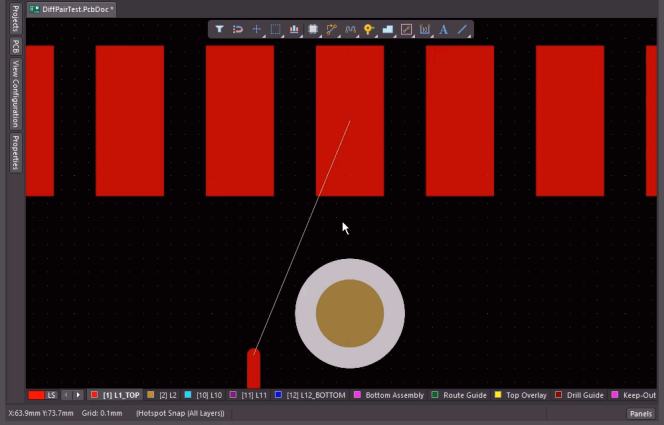Select the Place Polygon Plane tool

388,30
